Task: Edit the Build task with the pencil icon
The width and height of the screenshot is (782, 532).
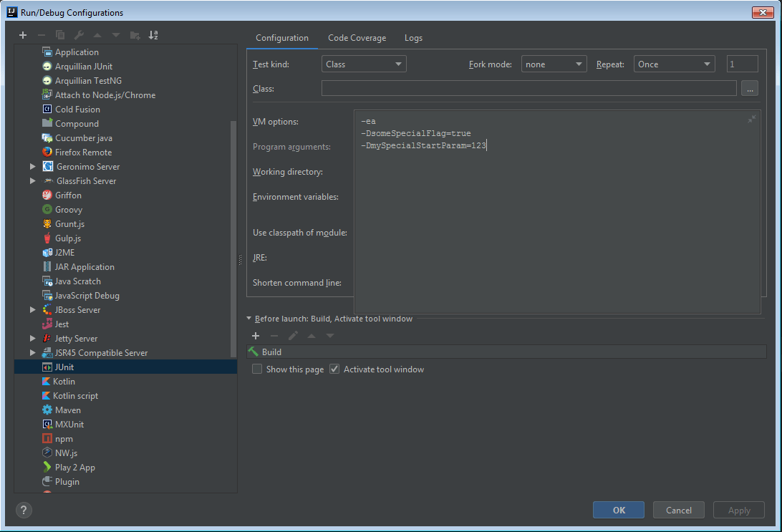Action: click(x=293, y=336)
